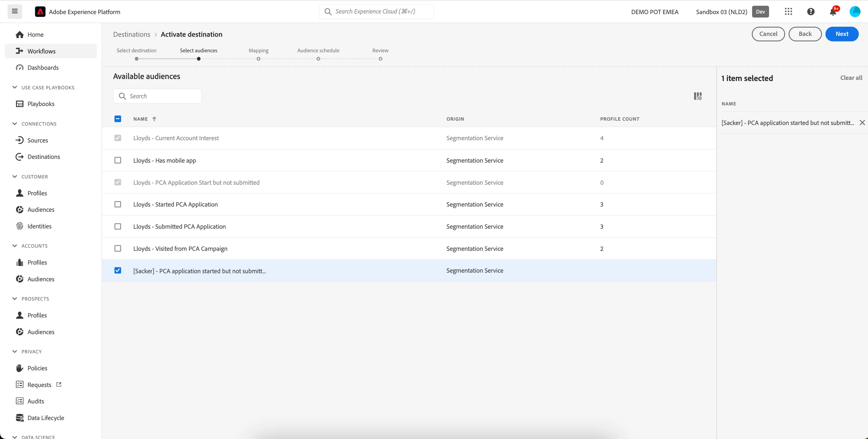868x439 pixels.
Task: Open Playbooks in sidebar
Action: coord(35,104)
